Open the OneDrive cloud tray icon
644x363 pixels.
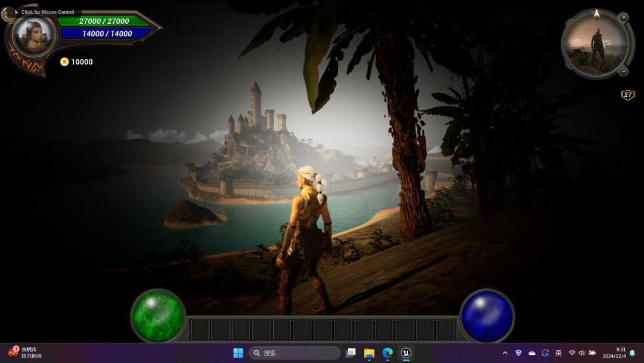(x=532, y=353)
